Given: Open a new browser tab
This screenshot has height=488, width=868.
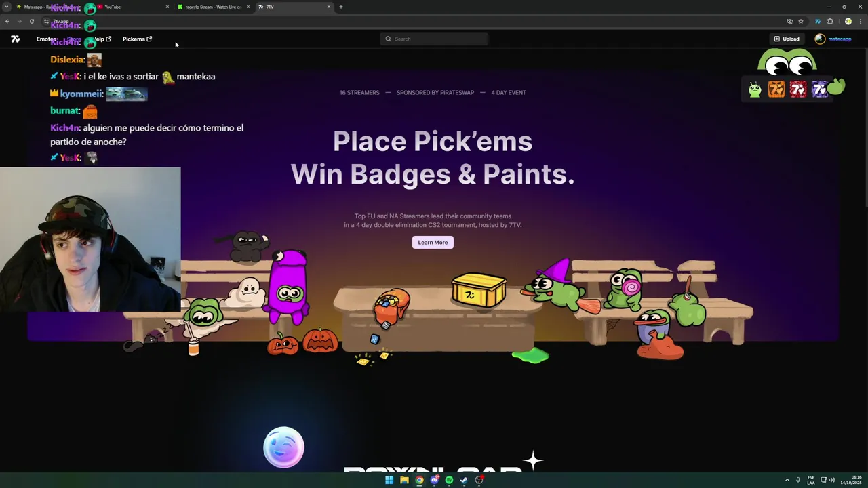Looking at the screenshot, I should (341, 7).
